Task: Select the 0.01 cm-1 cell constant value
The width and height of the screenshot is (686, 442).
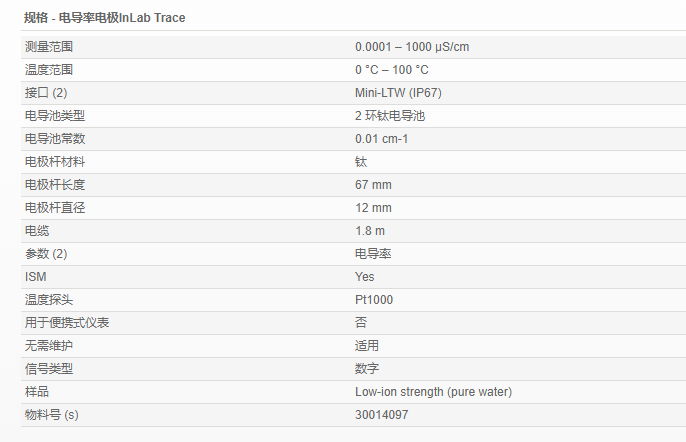Action: (381, 139)
